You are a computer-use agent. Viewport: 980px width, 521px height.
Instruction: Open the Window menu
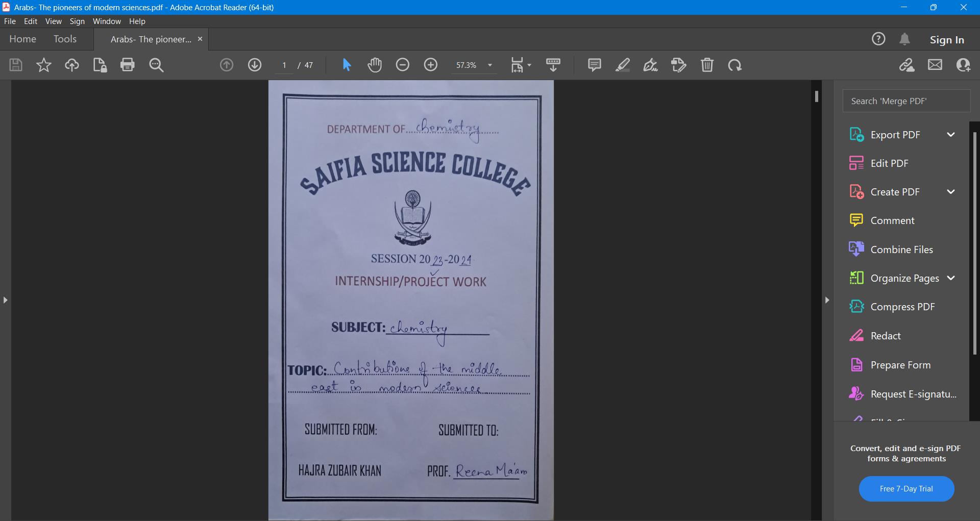tap(107, 21)
